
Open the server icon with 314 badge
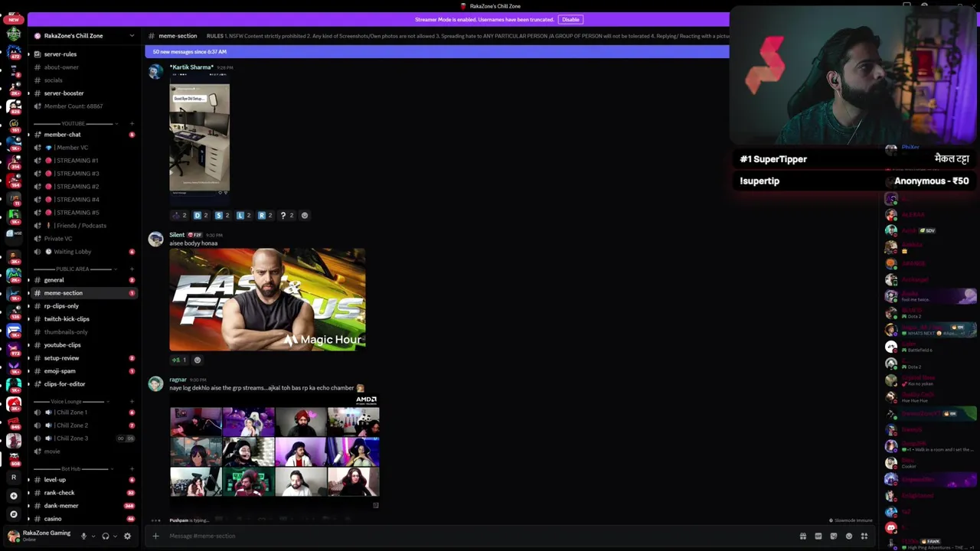click(x=13, y=161)
